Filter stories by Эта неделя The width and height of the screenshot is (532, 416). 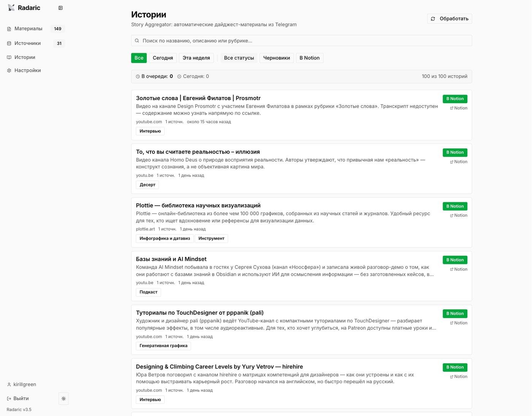coord(196,58)
